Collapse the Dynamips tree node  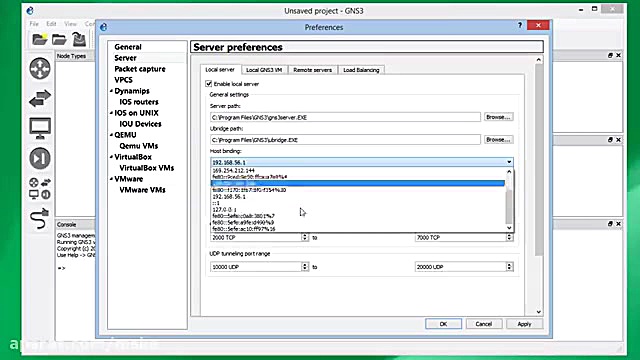pyautogui.click(x=111, y=91)
